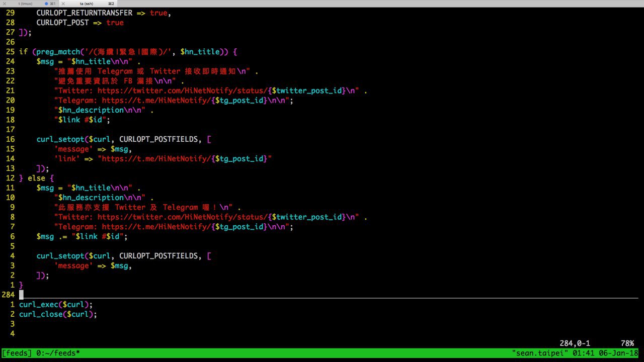Click the $msg assignment on relative line 24
The image size is (644, 362).
tap(89, 61)
